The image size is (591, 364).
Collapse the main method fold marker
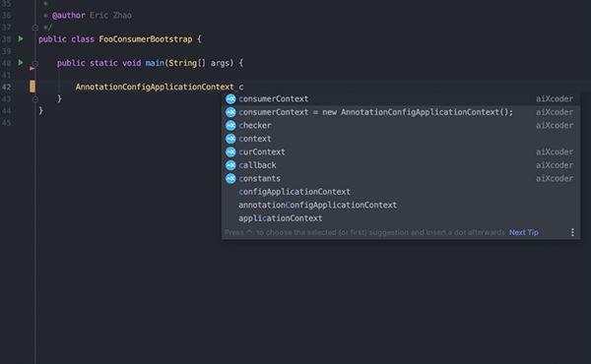click(35, 63)
